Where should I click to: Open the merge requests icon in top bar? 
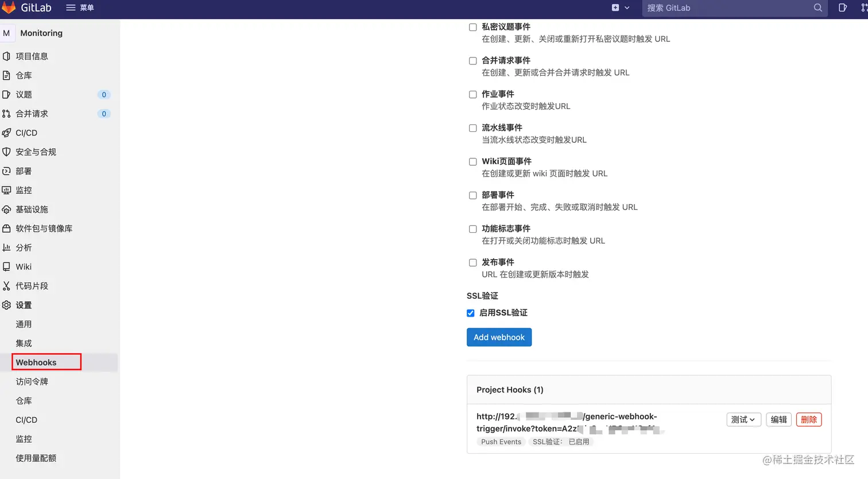click(x=865, y=7)
